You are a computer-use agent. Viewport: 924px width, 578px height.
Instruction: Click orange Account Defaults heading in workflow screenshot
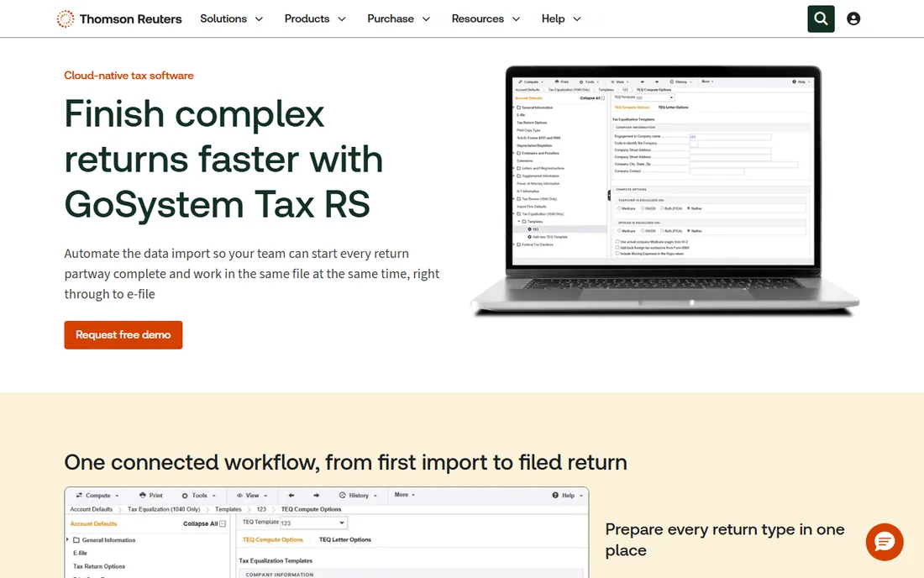pos(94,523)
